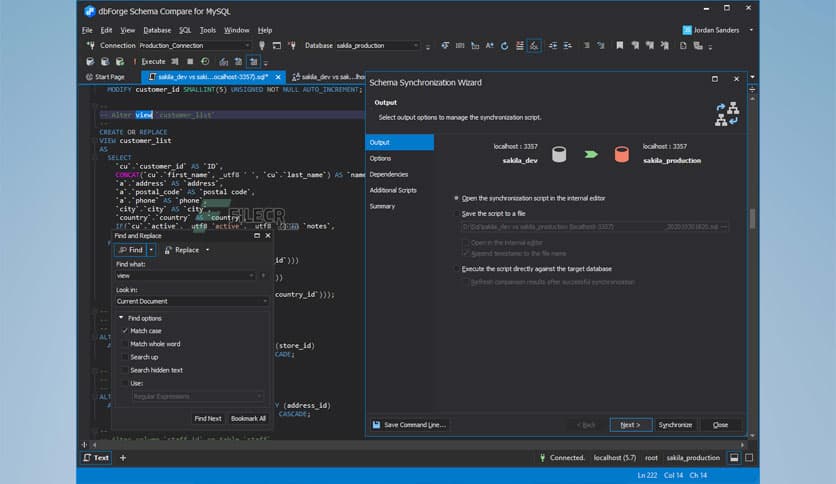This screenshot has width=836, height=484.
Task: Click the single pane layout icon in the status bar
Action: coord(749,457)
